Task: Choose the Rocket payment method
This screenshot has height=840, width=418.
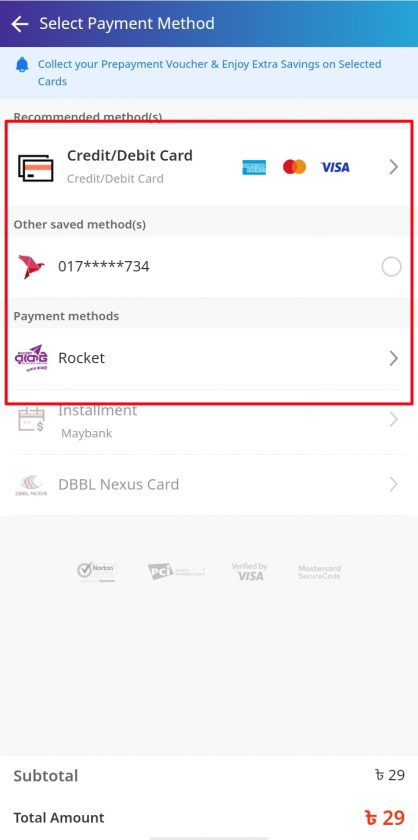Action: pos(209,358)
